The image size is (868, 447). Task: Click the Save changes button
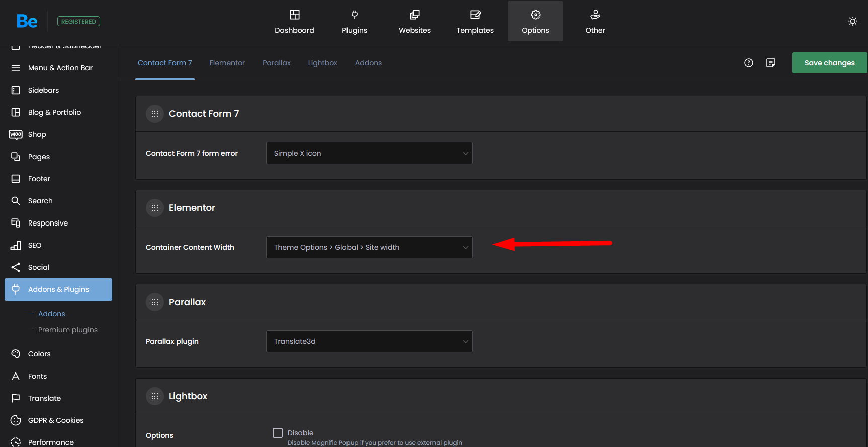coord(830,63)
